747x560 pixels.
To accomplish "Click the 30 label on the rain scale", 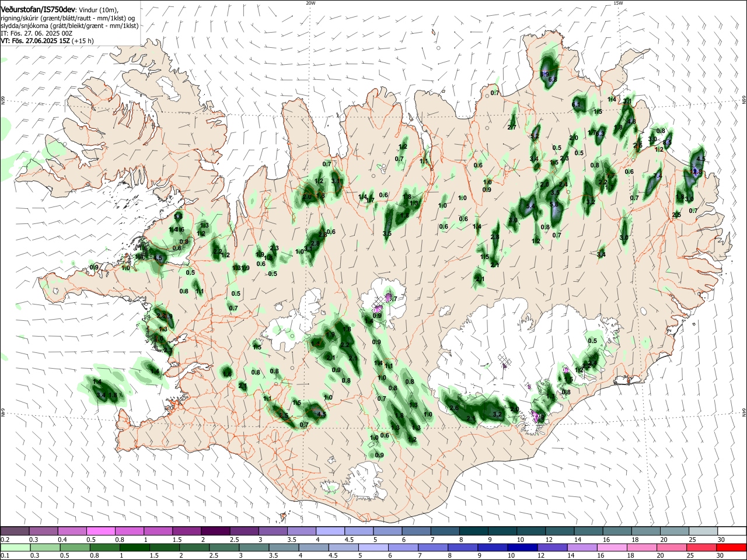I will 720,556.
